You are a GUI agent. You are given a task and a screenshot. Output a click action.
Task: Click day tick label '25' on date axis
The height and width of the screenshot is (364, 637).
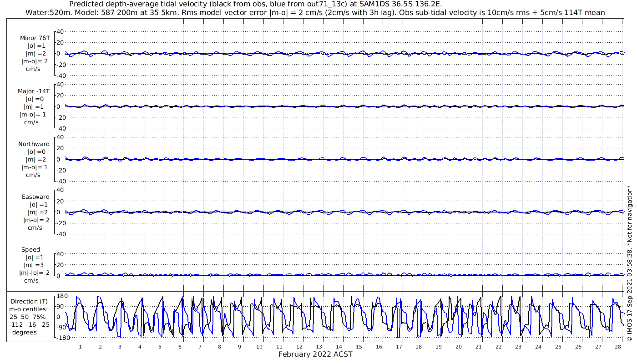point(558,347)
